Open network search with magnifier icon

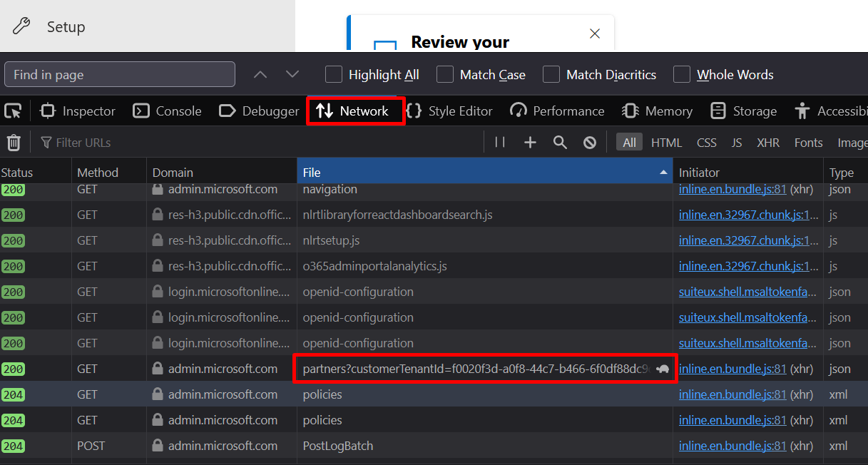point(560,143)
